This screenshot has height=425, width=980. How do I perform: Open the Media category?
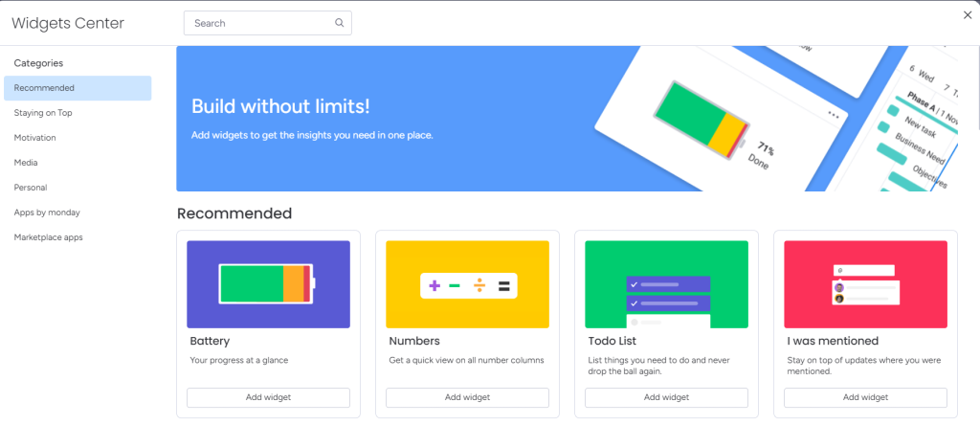(x=26, y=163)
